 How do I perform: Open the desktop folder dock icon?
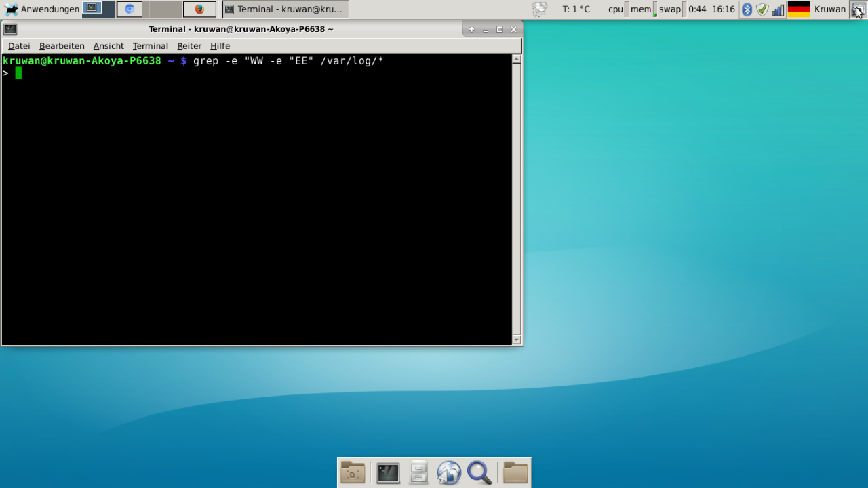pos(353,472)
